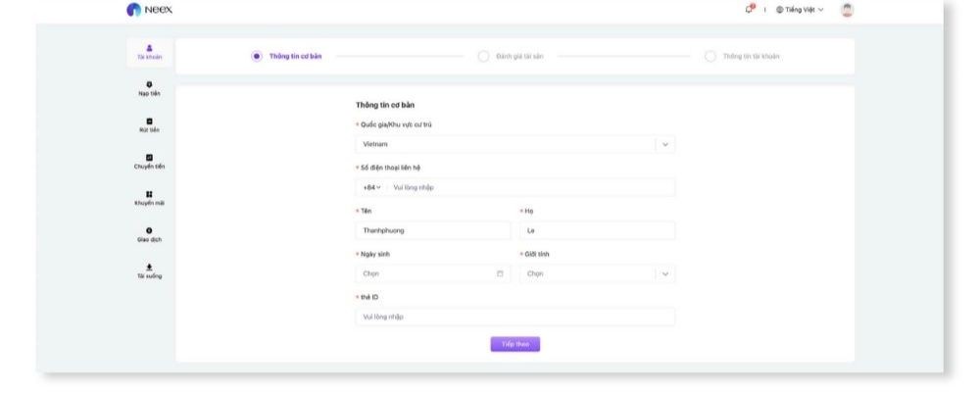The width and height of the screenshot is (980, 393).
Task: Click the thẻ ID input field
Action: [x=514, y=317]
